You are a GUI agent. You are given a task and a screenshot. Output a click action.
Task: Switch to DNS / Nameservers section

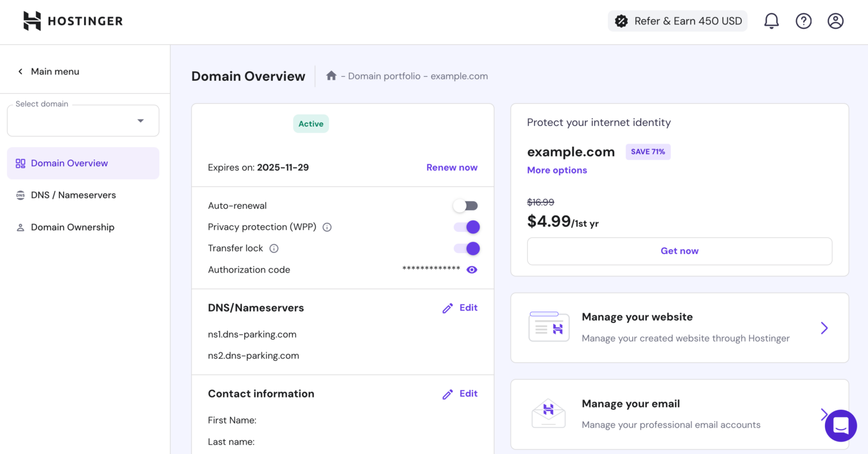coord(73,195)
